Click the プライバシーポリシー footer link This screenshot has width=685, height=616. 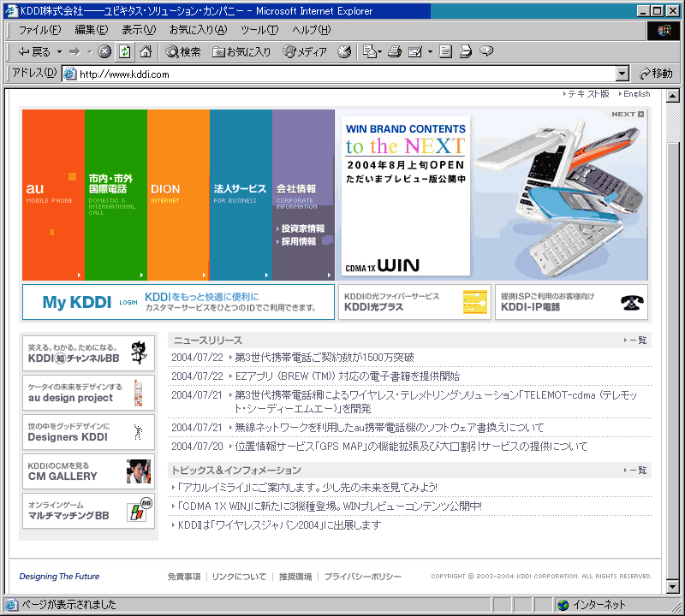point(362,577)
